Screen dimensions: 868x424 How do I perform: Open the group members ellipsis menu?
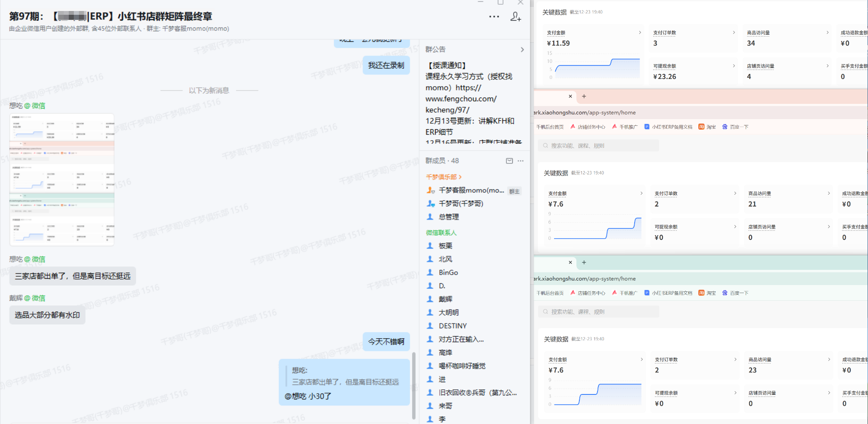tap(521, 161)
